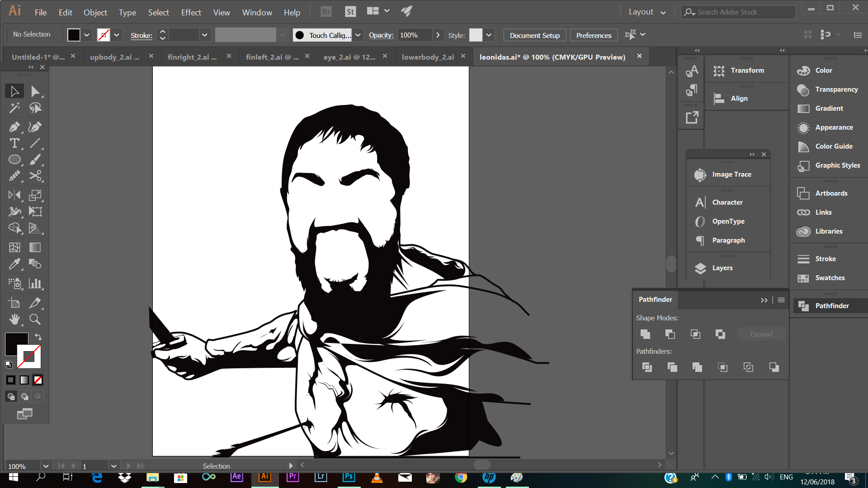Select the Type tool

point(14,144)
